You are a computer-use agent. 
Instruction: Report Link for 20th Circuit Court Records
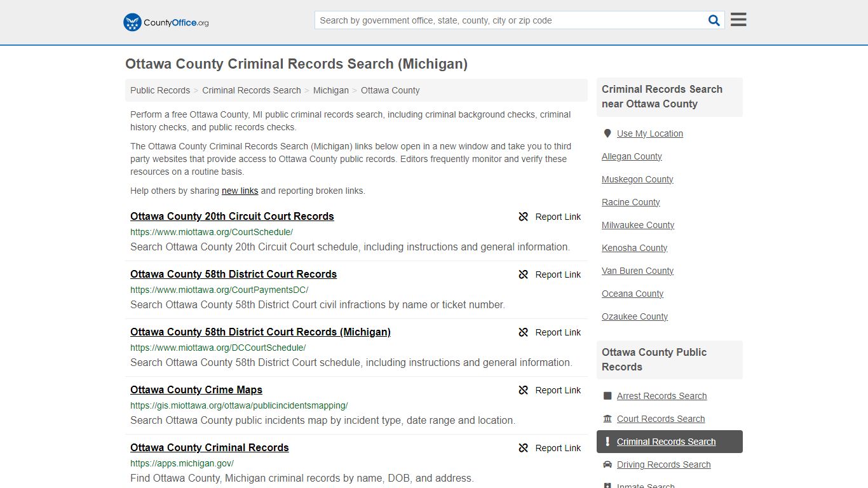click(558, 217)
